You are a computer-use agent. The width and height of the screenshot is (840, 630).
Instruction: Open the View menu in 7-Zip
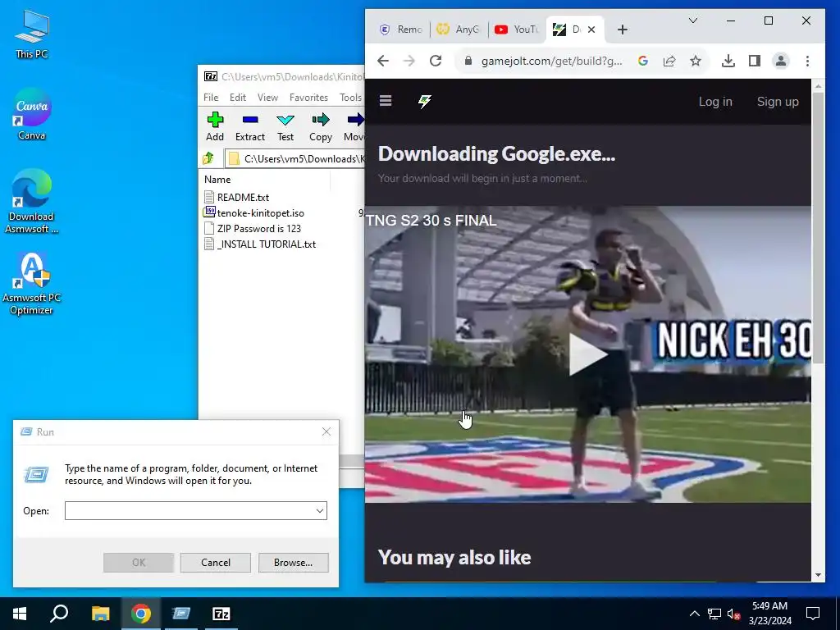pyautogui.click(x=267, y=98)
